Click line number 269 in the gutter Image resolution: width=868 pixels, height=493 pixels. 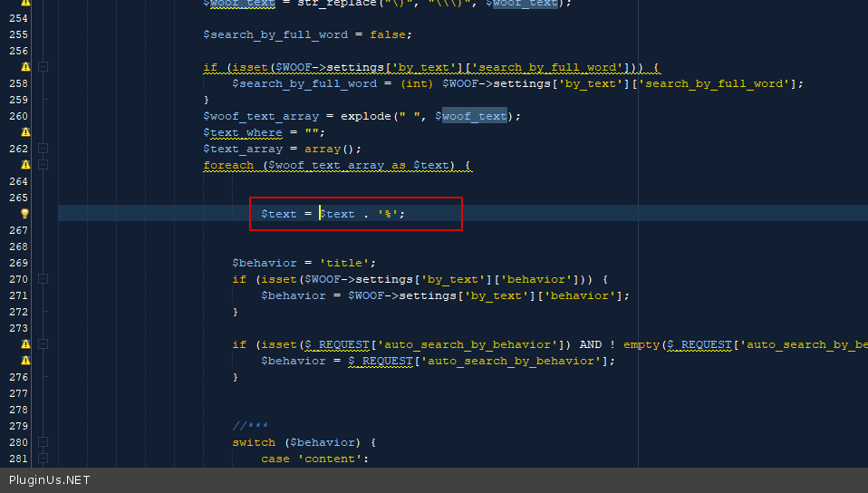[x=18, y=263]
